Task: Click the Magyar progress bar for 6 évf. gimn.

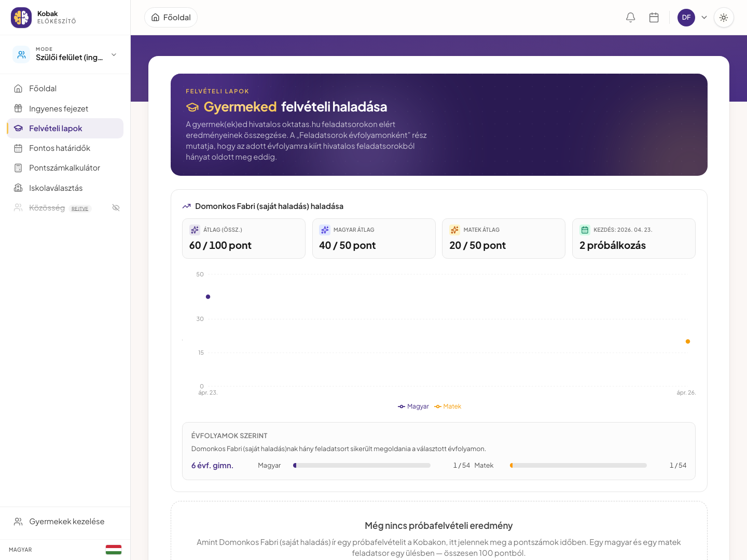Action: point(362,466)
